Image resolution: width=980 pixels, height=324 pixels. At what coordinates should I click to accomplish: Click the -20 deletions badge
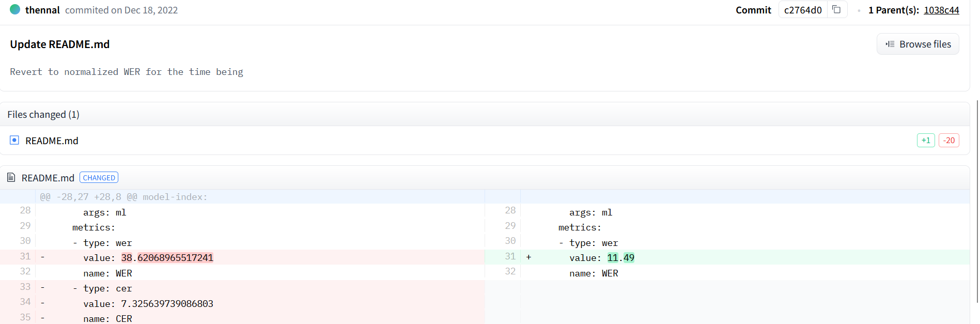click(x=948, y=140)
